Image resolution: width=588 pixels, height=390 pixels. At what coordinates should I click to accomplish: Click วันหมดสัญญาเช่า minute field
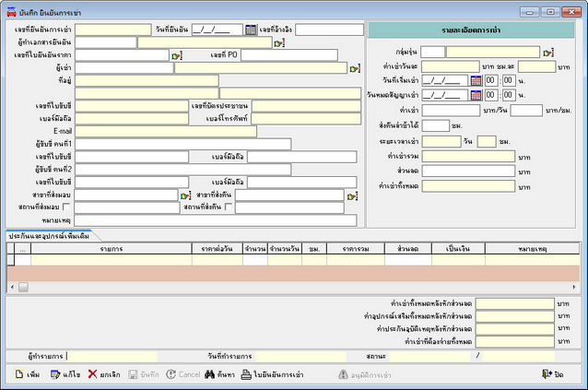(x=509, y=95)
